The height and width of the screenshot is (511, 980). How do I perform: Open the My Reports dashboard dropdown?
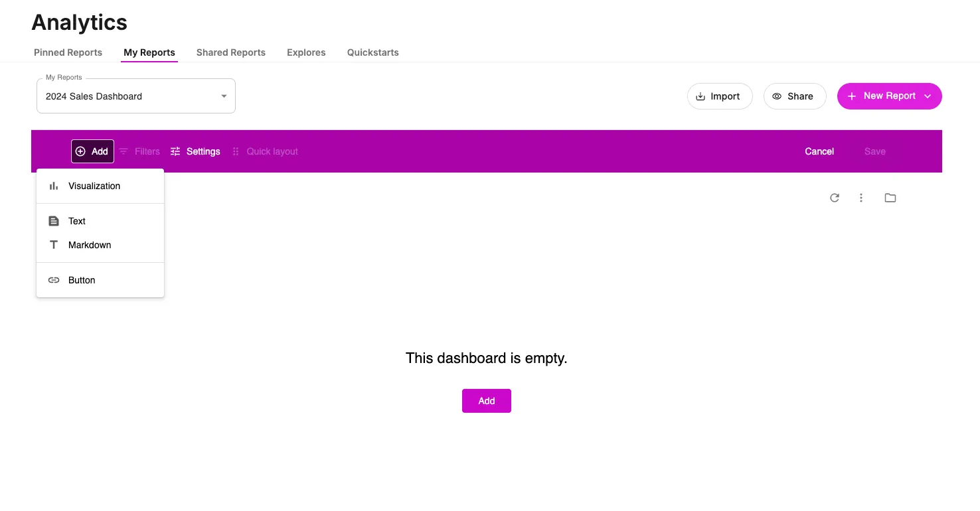click(x=136, y=96)
